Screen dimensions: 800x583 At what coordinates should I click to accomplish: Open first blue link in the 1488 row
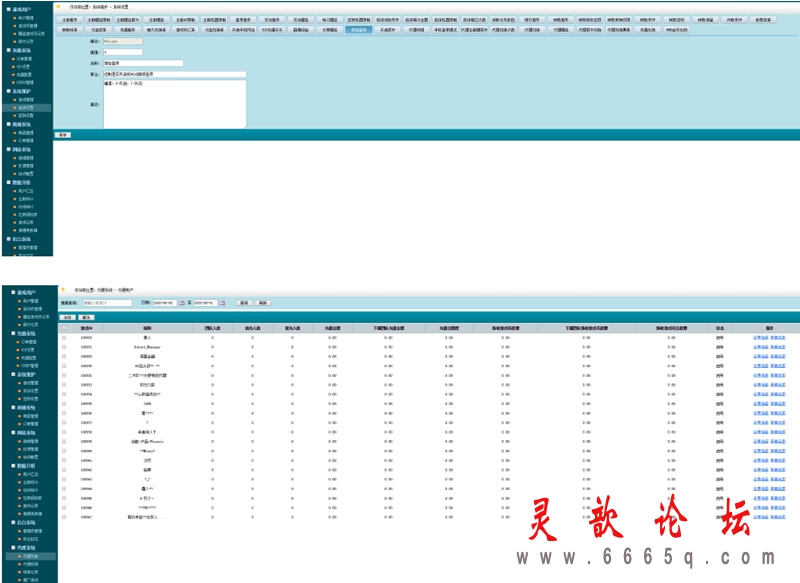[760, 403]
